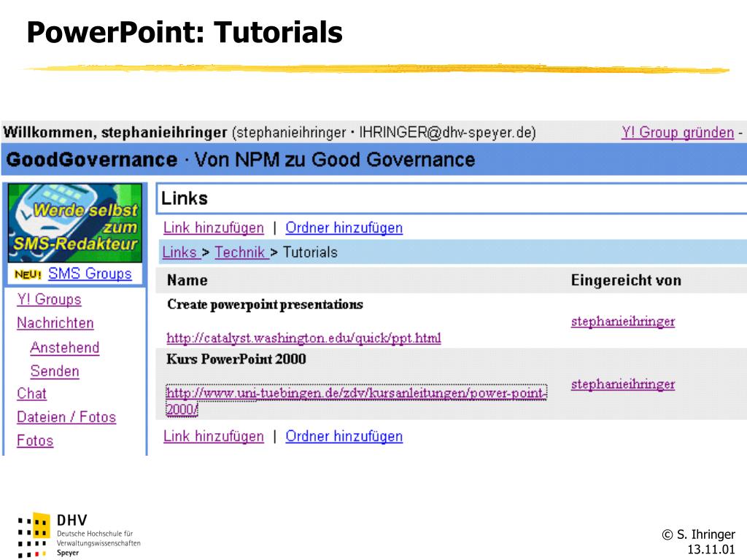This screenshot has height=560, width=747.
Task: Open stephanieihringer for Kurs PowerPoint row
Action: [623, 384]
